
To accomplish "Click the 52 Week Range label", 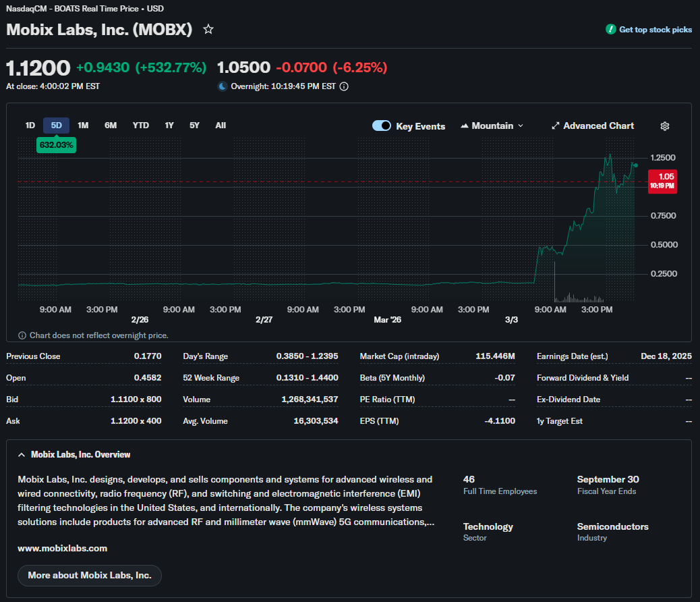I will click(x=211, y=378).
